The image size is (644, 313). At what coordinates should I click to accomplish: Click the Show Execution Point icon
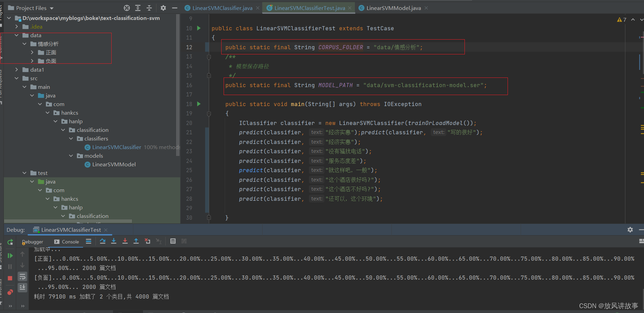coord(89,241)
